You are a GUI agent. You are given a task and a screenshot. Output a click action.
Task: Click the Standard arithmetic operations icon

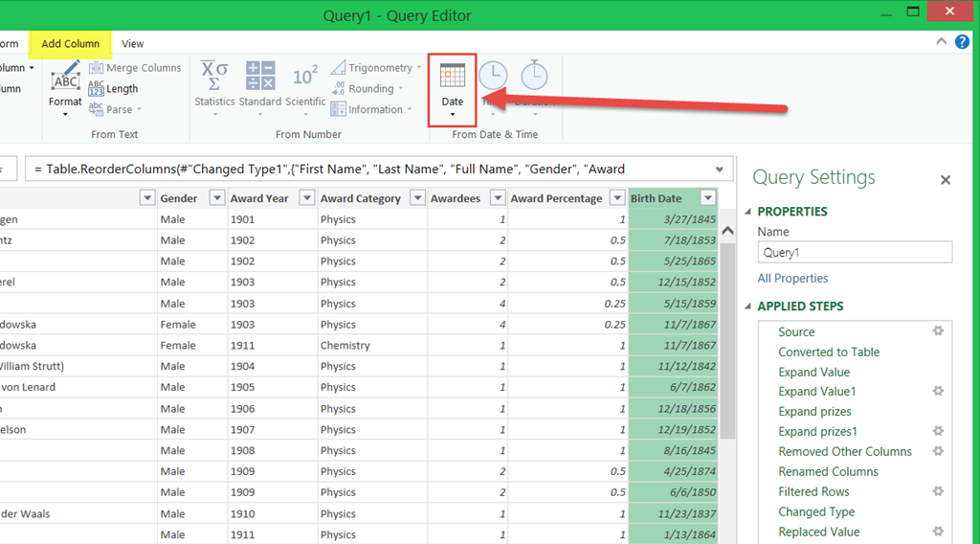coord(259,75)
